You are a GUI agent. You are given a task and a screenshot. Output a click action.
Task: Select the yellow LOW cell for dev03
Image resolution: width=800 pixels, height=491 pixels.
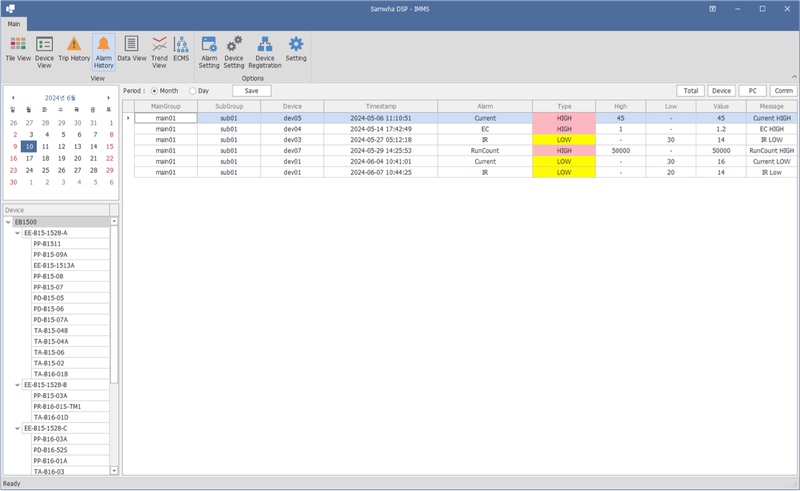coord(564,140)
